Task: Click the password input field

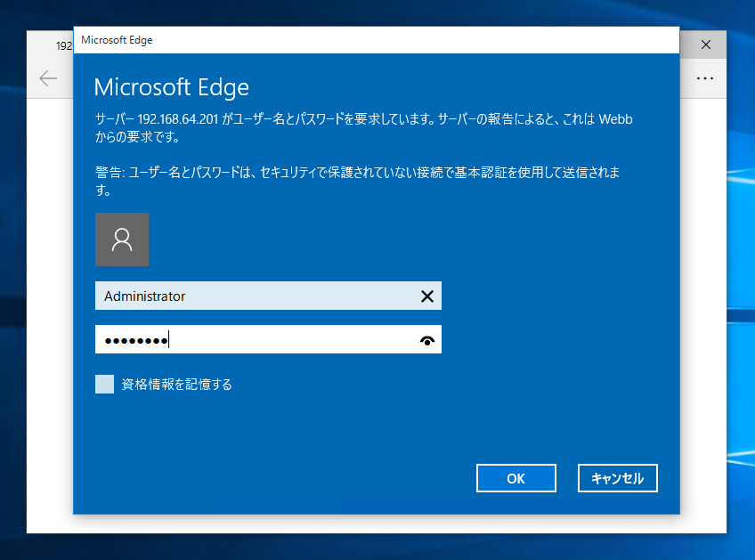Action: click(x=268, y=339)
